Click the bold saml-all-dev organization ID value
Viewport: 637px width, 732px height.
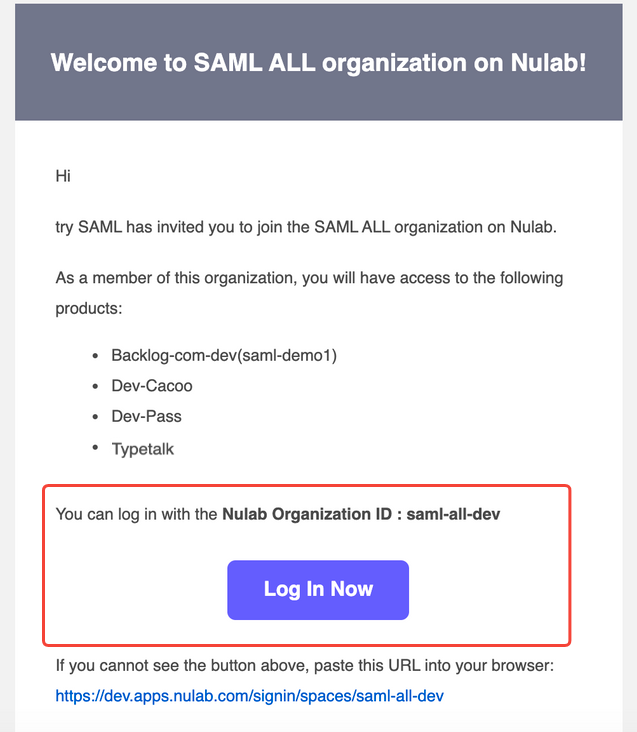[453, 514]
